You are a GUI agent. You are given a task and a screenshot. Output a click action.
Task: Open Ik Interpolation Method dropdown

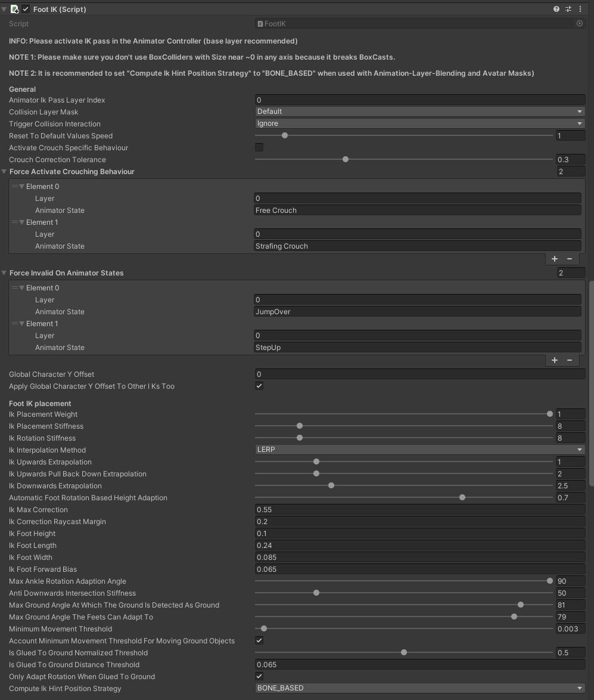pos(419,450)
